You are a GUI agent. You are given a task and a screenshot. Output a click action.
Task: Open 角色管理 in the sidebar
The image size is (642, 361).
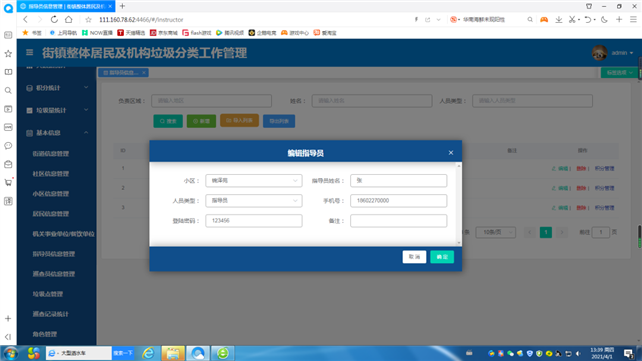coord(45,334)
